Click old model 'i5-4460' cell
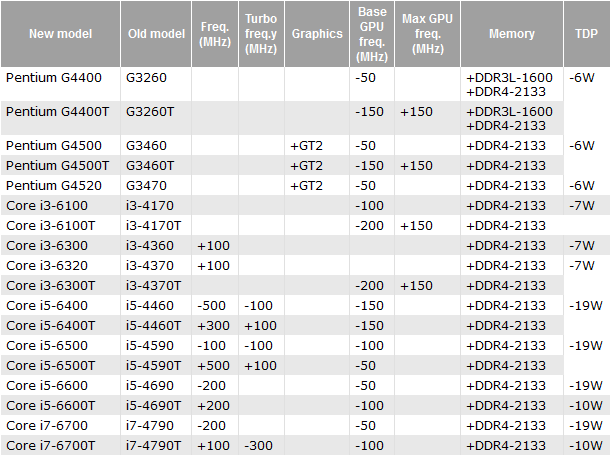Screen dimensions: 611x456 156,305
